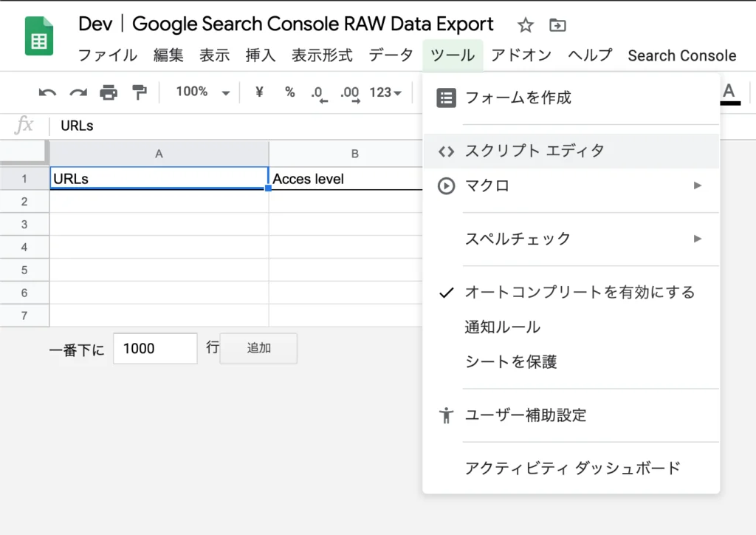Select row 7 header

tap(24, 316)
